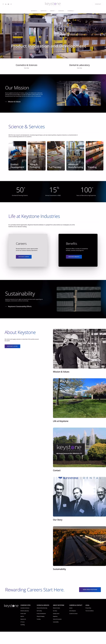
Task: Open the Life at Keystone tree photo
Action: (79, 398)
